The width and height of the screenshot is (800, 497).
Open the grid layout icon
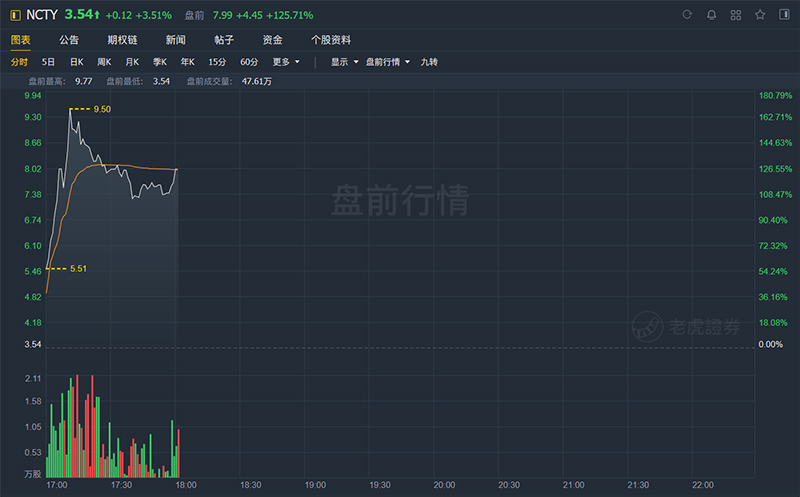click(x=736, y=15)
